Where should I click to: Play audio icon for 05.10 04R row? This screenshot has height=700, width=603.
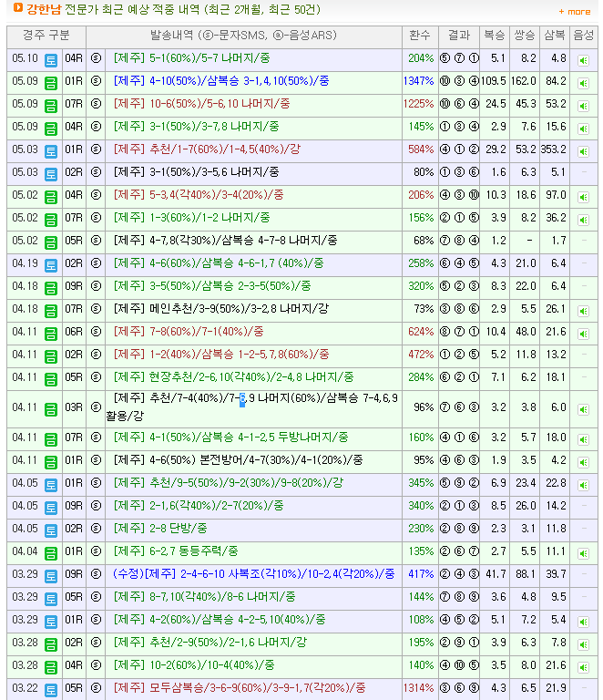583,59
